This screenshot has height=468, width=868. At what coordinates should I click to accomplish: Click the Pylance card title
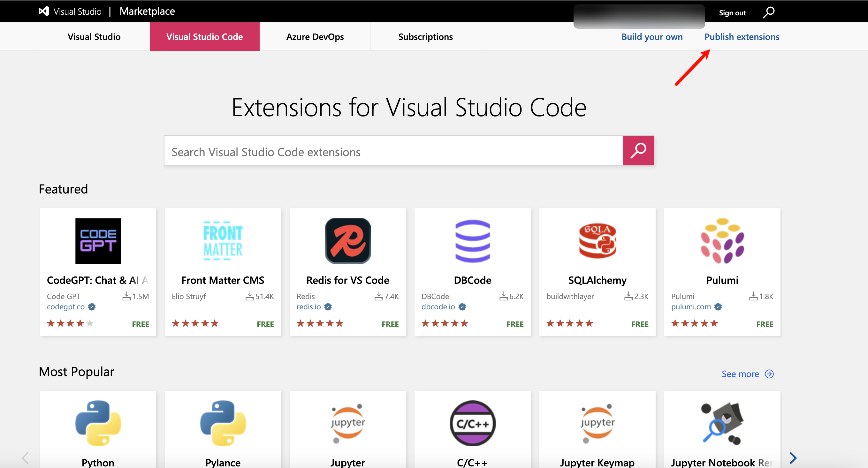(x=223, y=462)
